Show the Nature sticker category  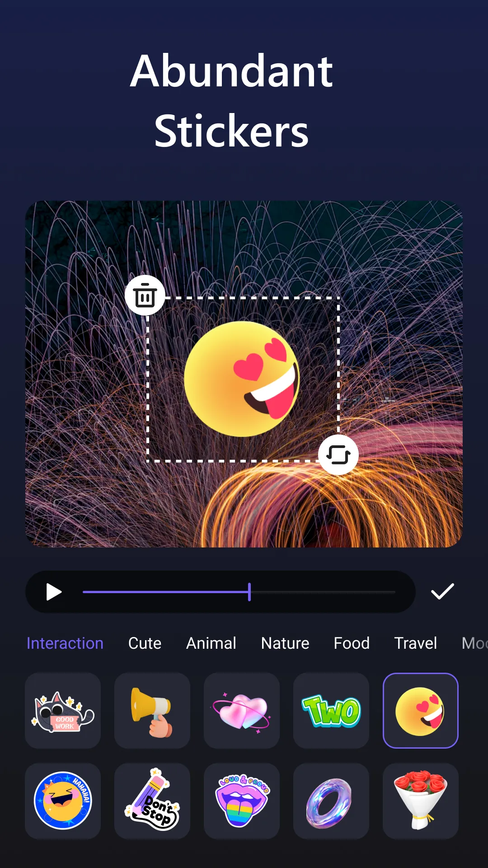285,643
